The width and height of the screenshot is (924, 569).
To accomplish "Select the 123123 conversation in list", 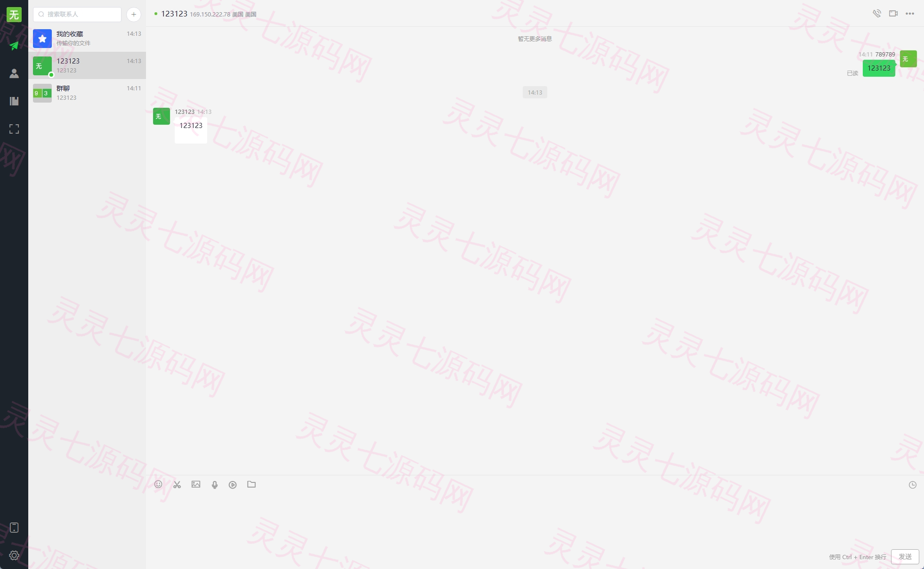I will (87, 65).
